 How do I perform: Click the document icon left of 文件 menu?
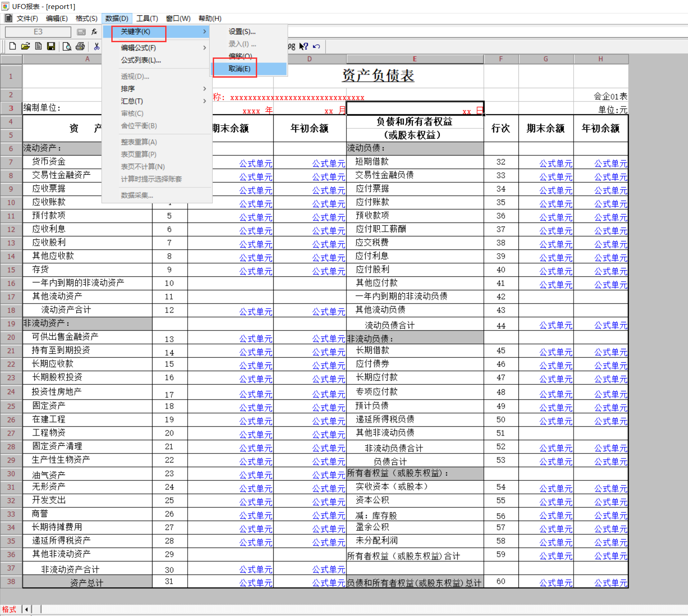click(x=8, y=18)
